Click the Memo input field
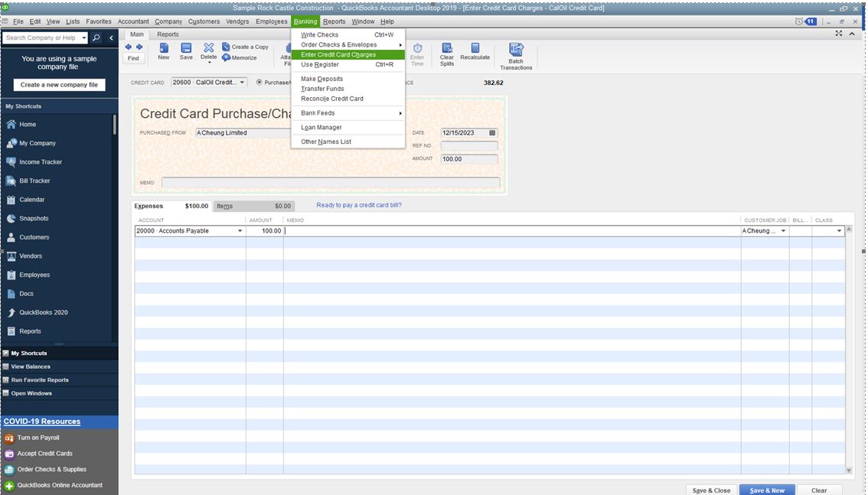 coord(330,183)
